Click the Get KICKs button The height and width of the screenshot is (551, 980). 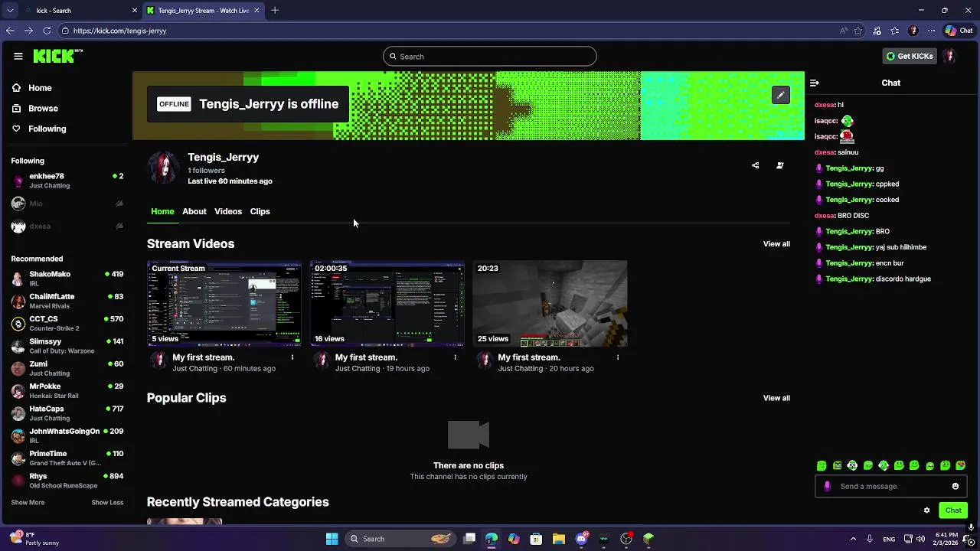(910, 56)
